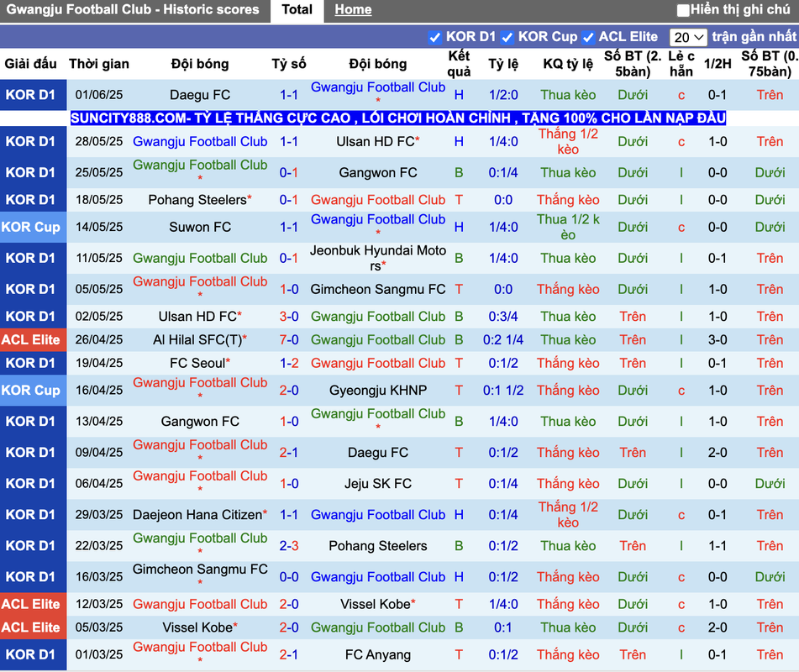Click the Giải đấu column header
Viewport: 799px width, 672px height.
click(x=30, y=64)
